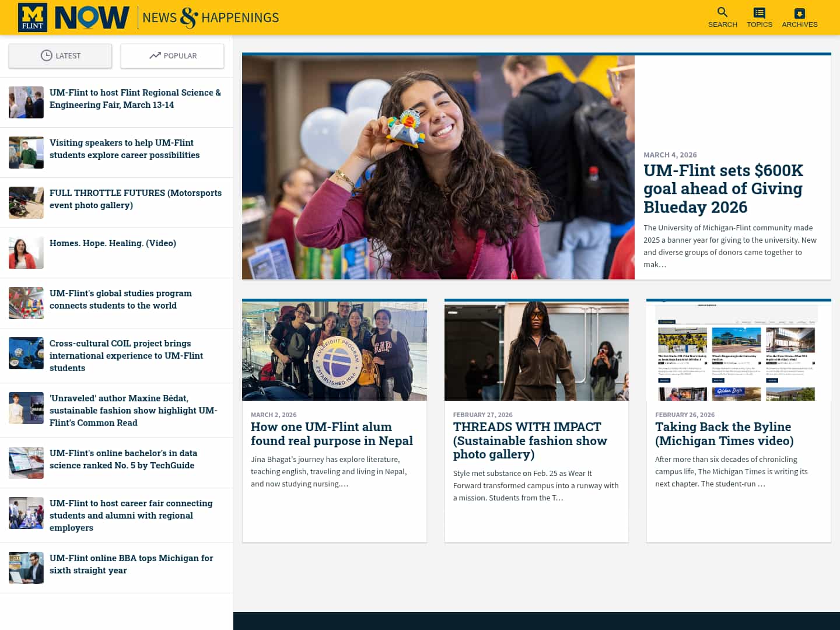Click the clock icon on the Latest tab
Screen dimensions: 840x630
click(45, 55)
